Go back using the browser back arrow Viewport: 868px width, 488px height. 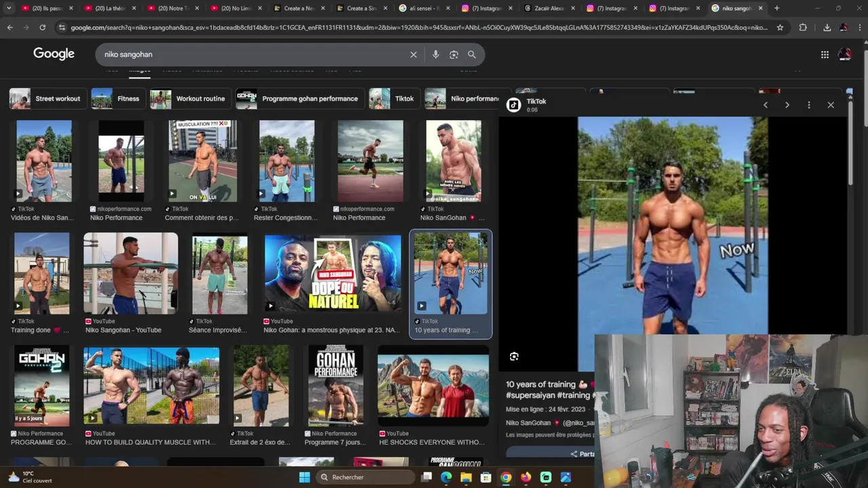coord(9,27)
